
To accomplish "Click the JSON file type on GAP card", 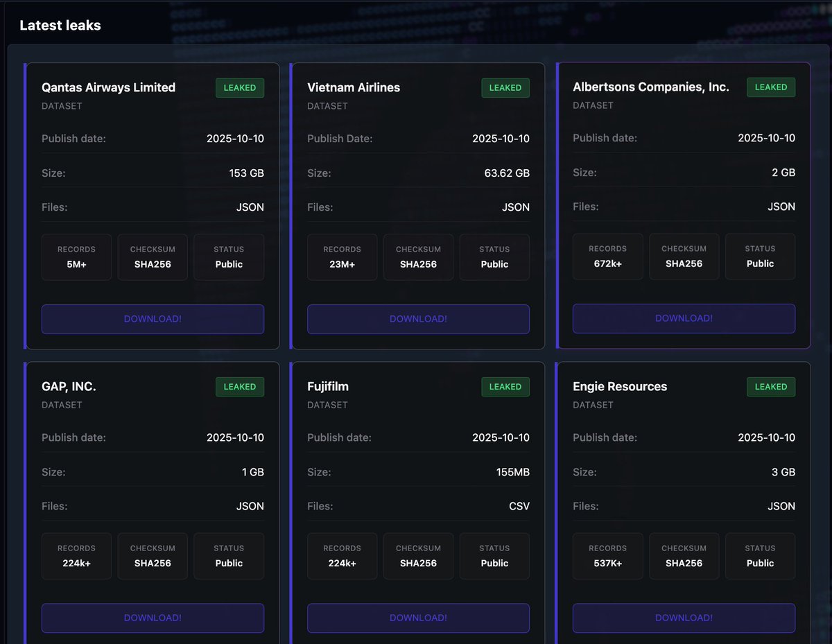I will pyautogui.click(x=250, y=506).
